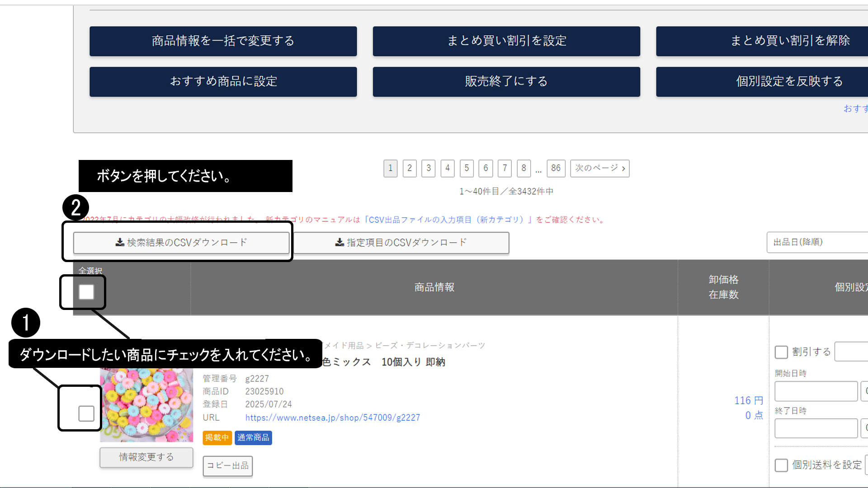Click the コピー出品 button

click(x=227, y=465)
